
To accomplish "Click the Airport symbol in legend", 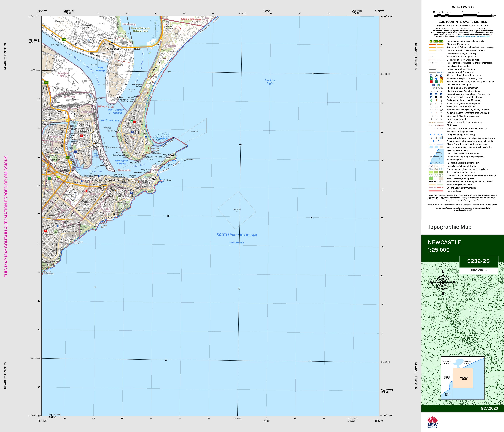I will [x=431, y=76].
